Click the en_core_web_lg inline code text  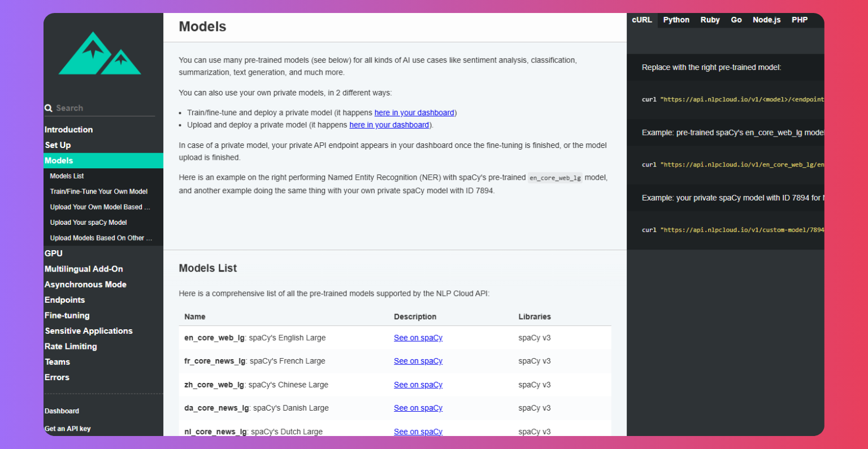pos(555,178)
